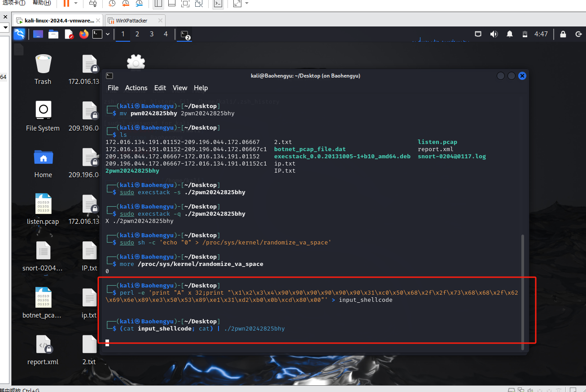Image resolution: width=586 pixels, height=392 pixels.
Task: Toggle the thumbnail bar view icon
Action: pos(172,4)
